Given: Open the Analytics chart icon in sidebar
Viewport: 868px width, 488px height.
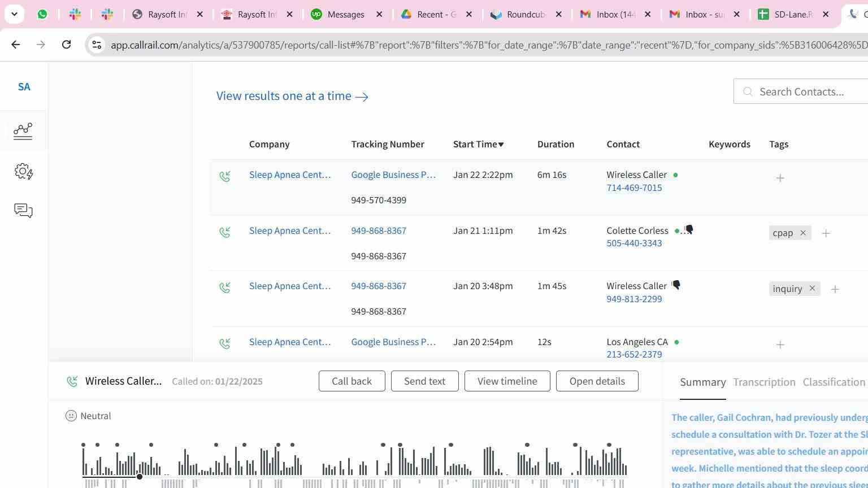Looking at the screenshot, I should click(x=23, y=131).
